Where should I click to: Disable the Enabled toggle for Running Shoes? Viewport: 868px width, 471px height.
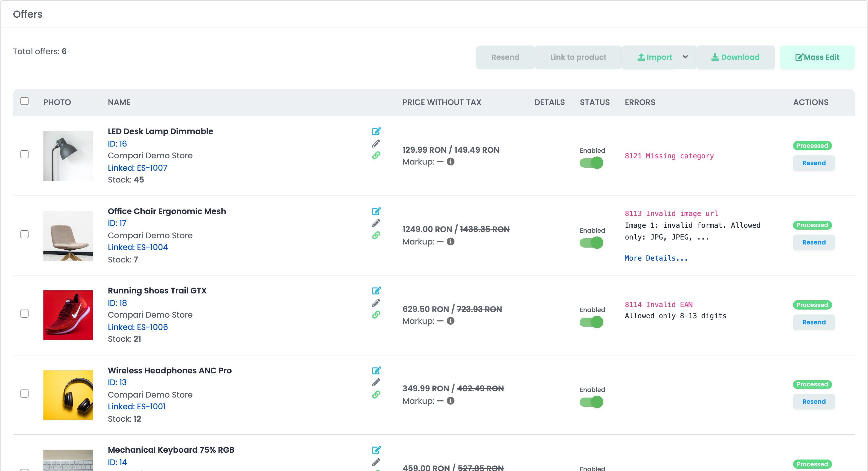(591, 323)
